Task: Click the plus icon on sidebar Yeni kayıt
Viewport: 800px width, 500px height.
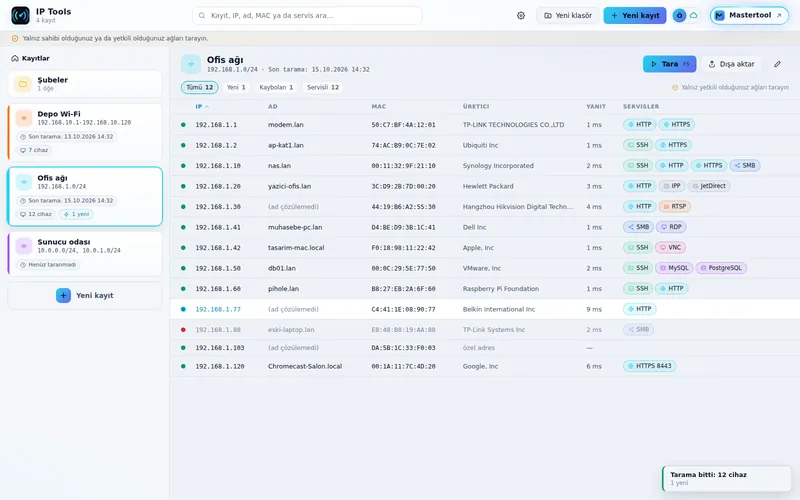Action: (63, 295)
